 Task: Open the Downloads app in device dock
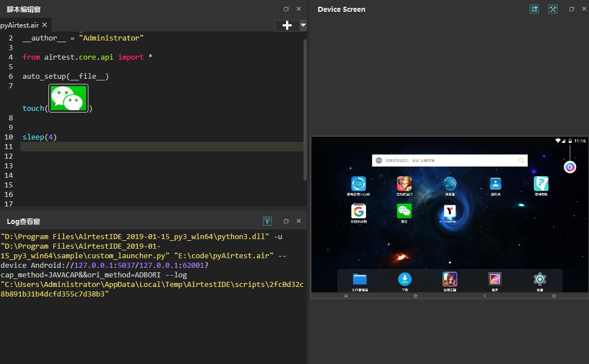[404, 279]
